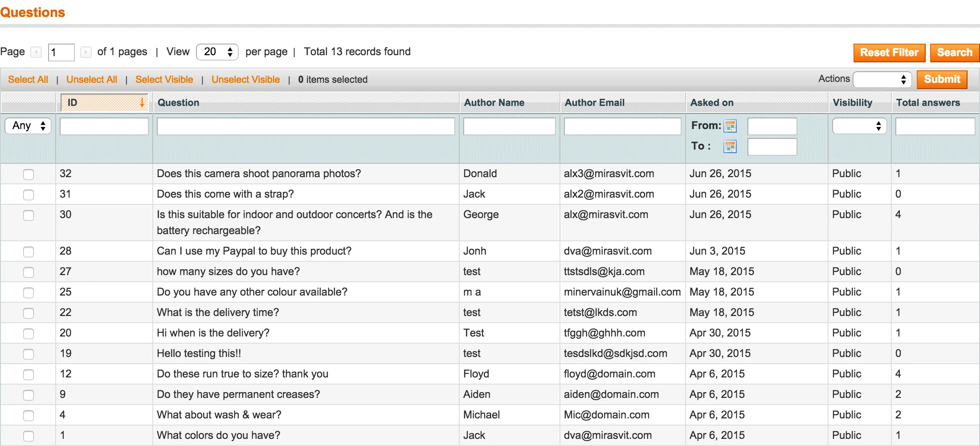Viewport: 980px width, 446px height.
Task: Click the Submit button
Action: coord(942,79)
